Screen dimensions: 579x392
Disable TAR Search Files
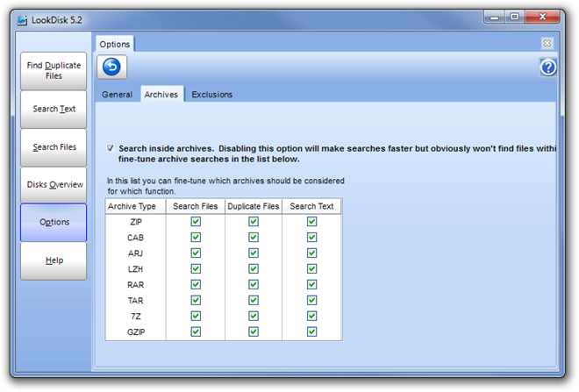(x=196, y=301)
